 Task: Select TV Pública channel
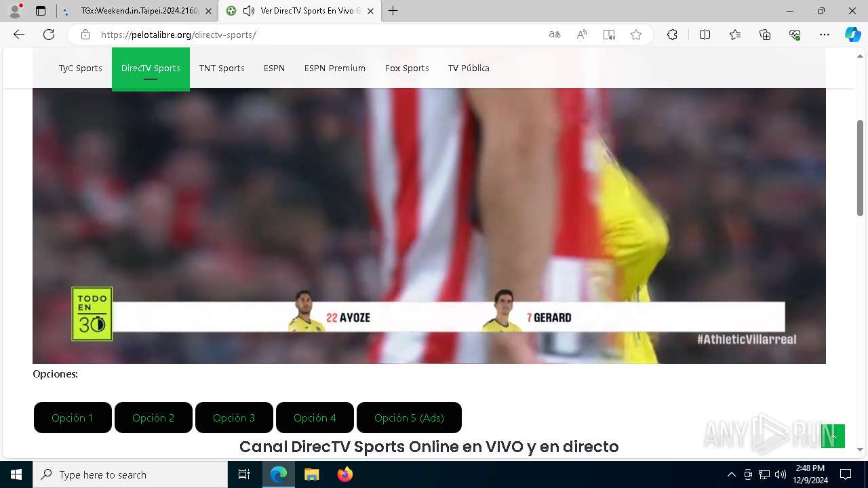tap(469, 68)
